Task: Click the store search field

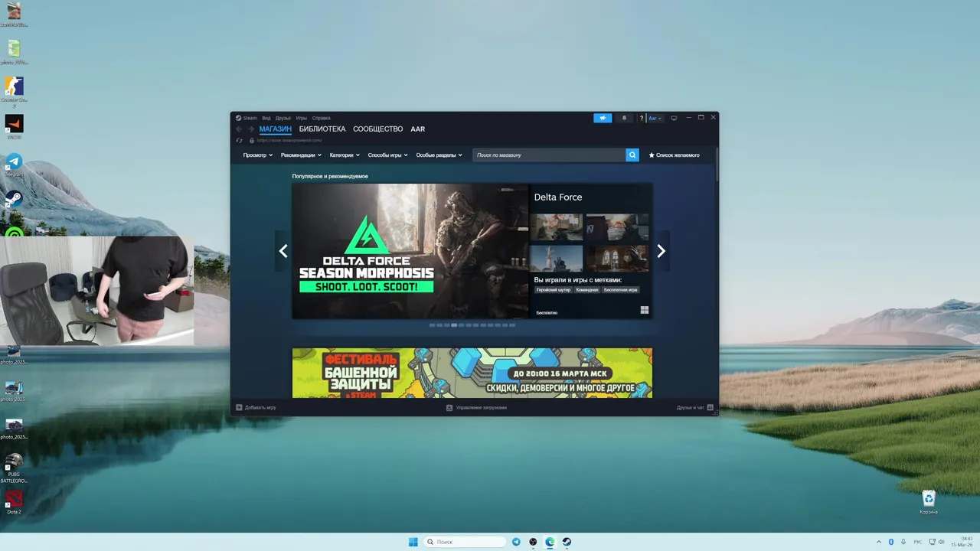Action: pos(549,155)
